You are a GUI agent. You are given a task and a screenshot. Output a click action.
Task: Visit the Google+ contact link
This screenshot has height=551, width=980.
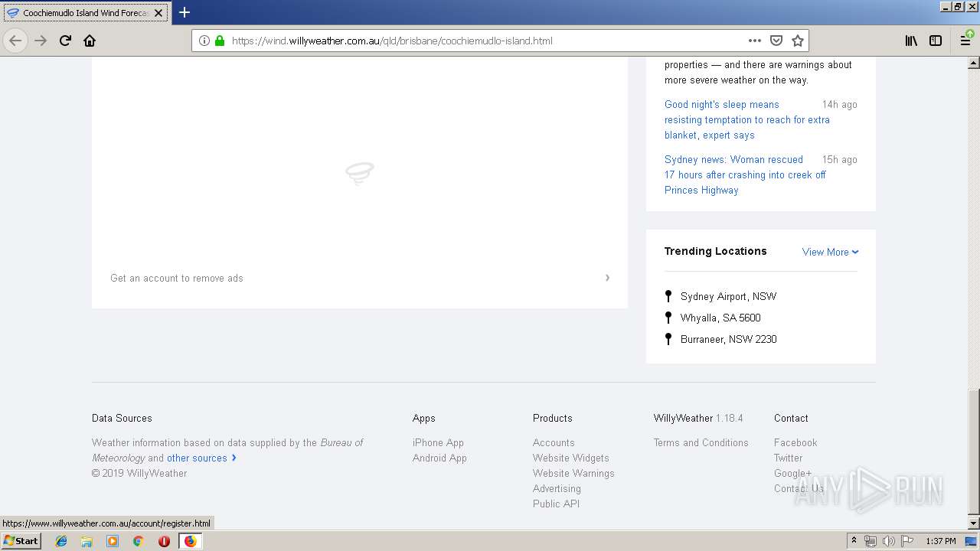click(x=792, y=473)
